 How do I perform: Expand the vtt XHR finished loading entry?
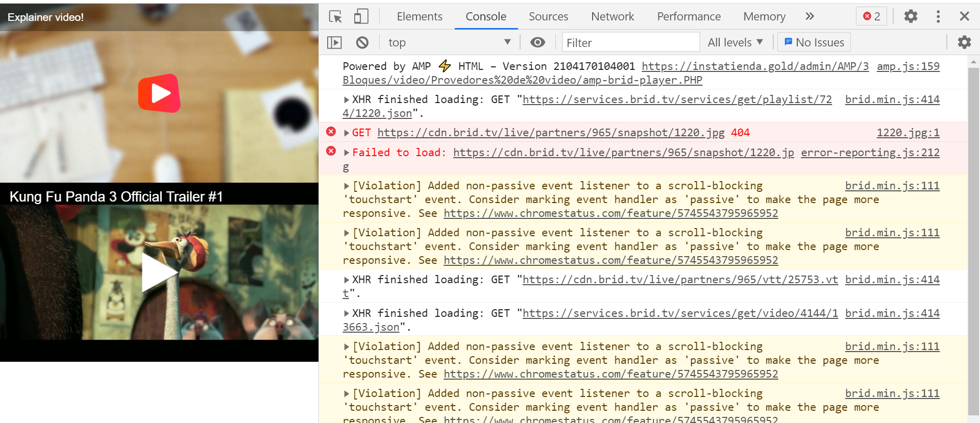click(347, 280)
